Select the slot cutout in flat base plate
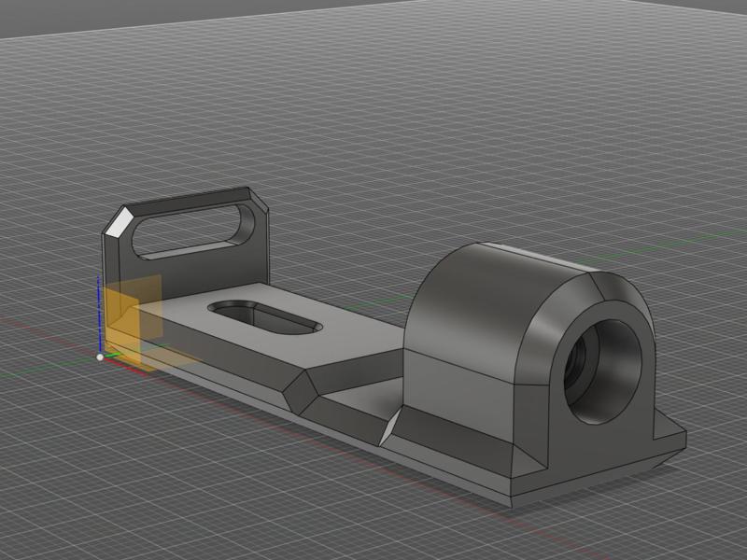 point(265,316)
